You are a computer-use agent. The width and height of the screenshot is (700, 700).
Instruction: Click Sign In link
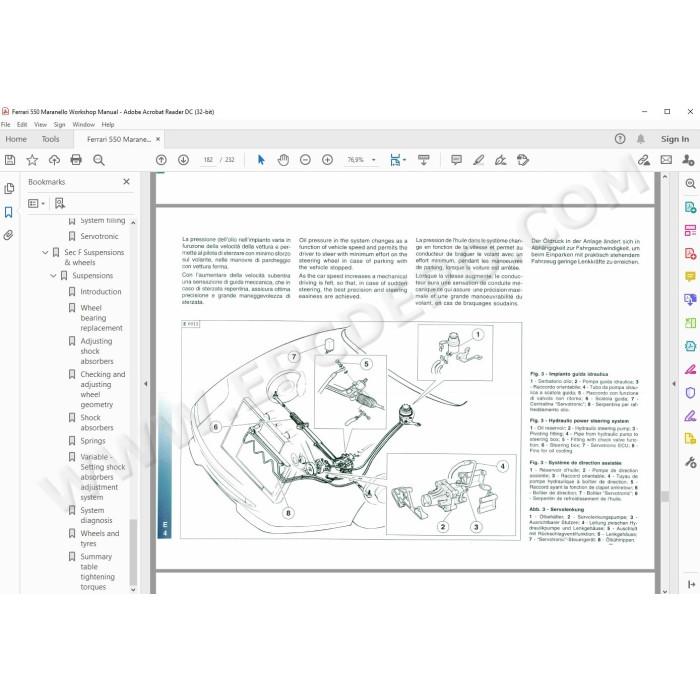point(675,139)
